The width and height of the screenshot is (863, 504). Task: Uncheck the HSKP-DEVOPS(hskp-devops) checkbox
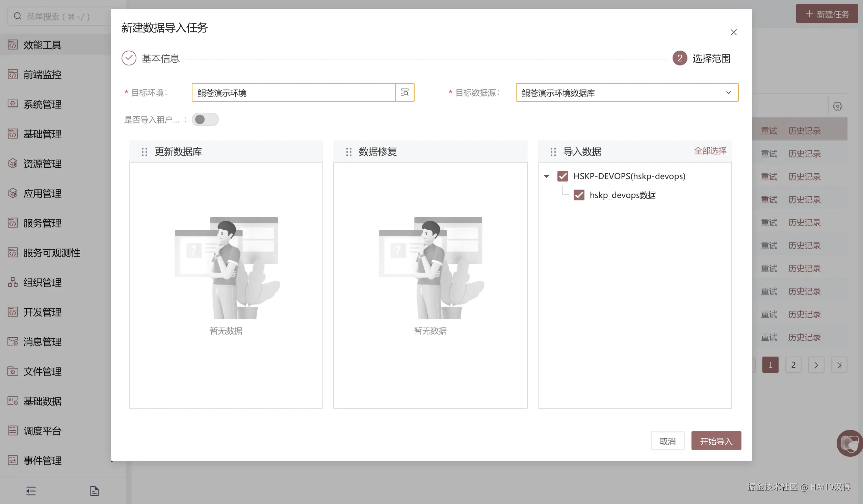pos(563,176)
